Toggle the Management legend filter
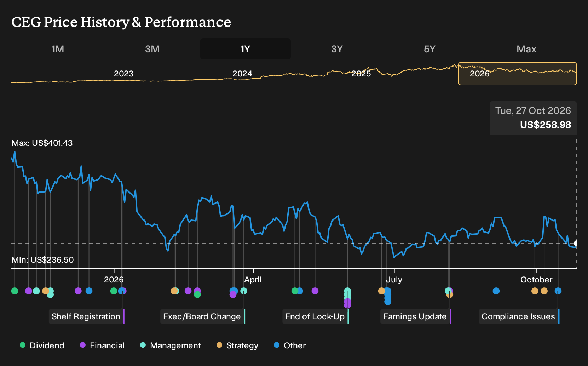588x366 pixels. pos(171,345)
